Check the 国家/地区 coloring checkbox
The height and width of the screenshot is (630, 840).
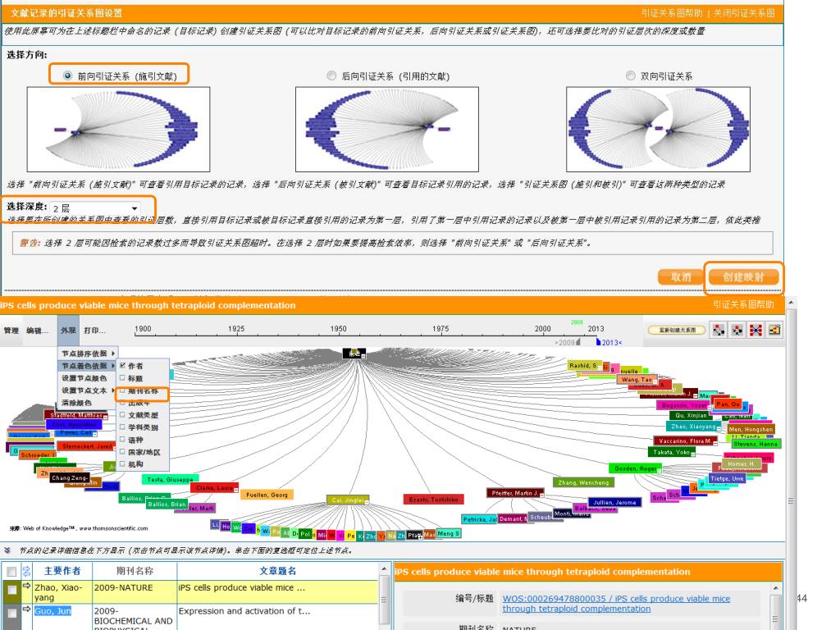[123, 452]
